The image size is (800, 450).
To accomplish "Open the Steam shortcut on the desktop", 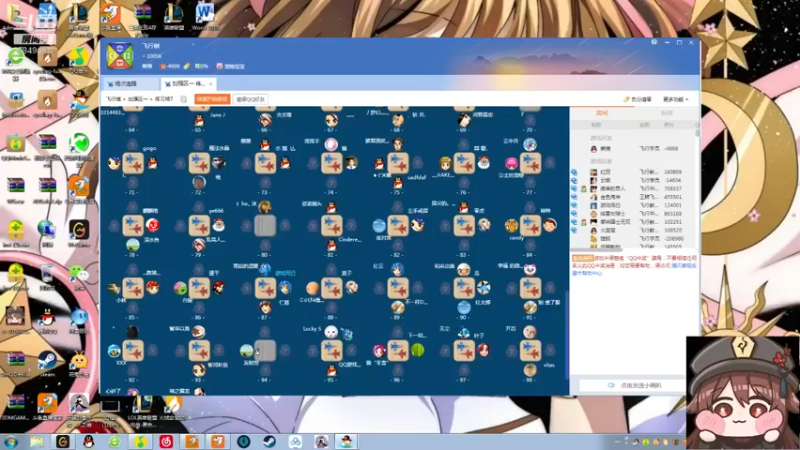I will tap(47, 363).
